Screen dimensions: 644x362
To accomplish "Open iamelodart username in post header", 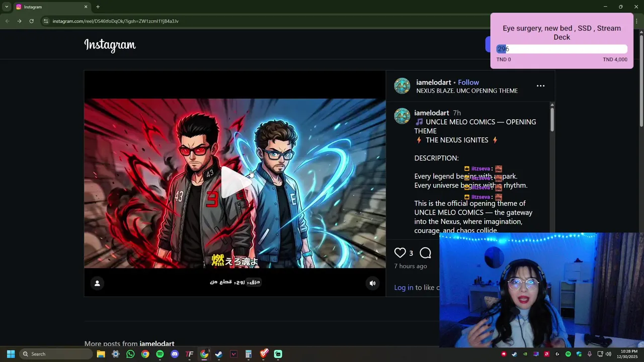I will 434,82.
